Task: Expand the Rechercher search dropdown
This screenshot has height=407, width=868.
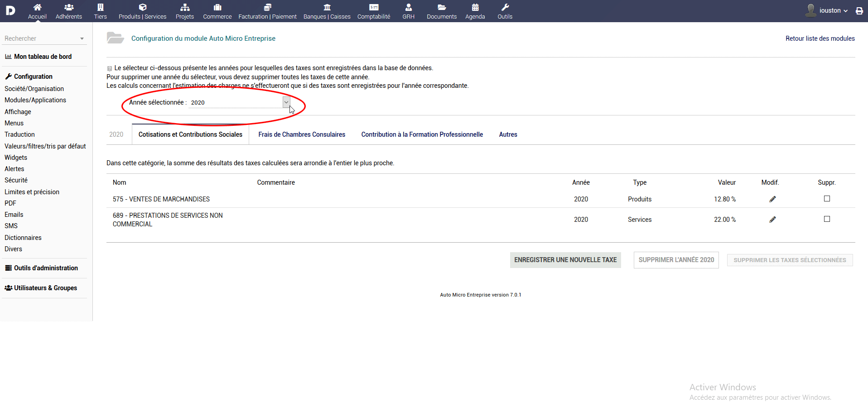Action: (82, 39)
